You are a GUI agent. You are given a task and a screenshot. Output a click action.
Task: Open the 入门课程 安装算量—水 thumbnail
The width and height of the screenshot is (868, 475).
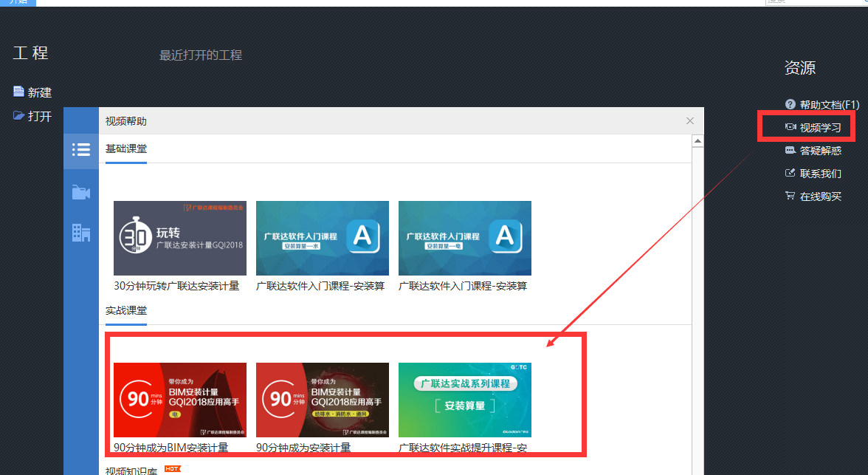point(322,239)
